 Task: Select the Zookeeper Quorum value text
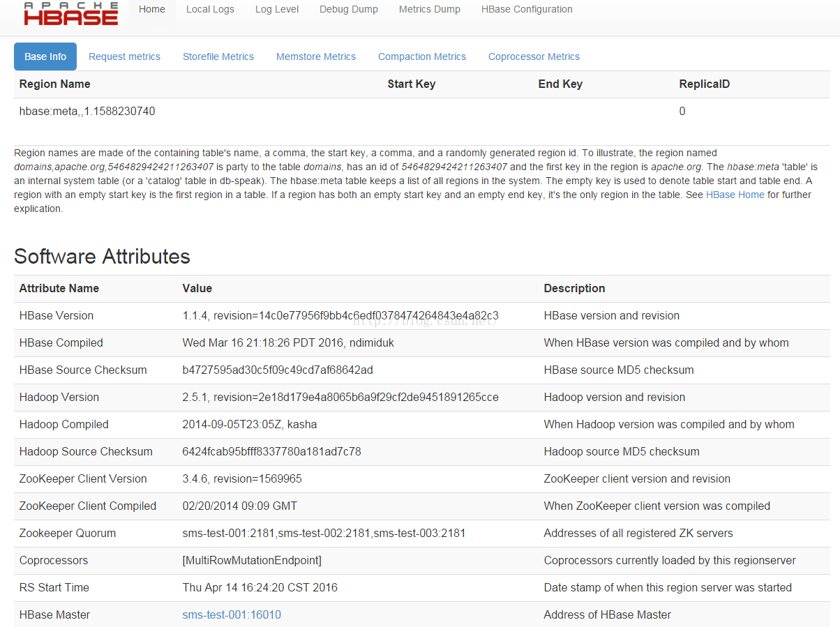[324, 533]
